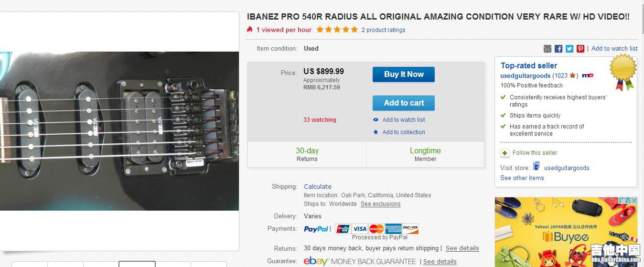Click the star icon beside Add to collection
The image size is (644, 267).
click(x=376, y=132)
